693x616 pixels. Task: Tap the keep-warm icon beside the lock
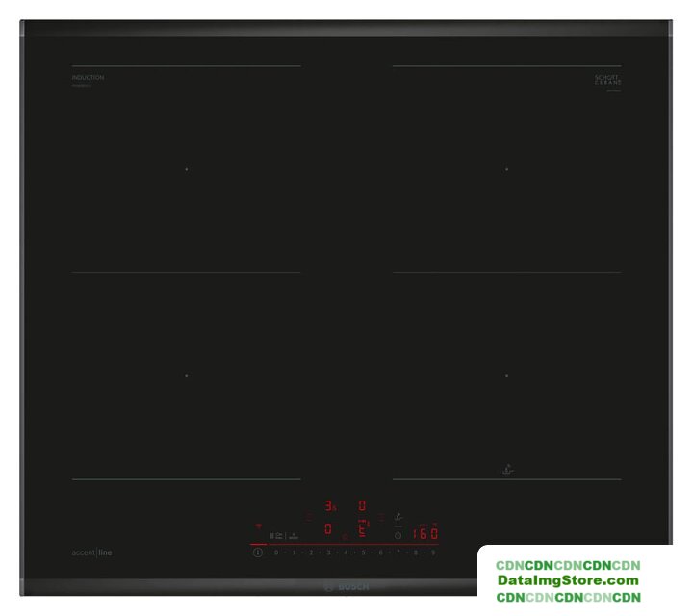click(294, 534)
